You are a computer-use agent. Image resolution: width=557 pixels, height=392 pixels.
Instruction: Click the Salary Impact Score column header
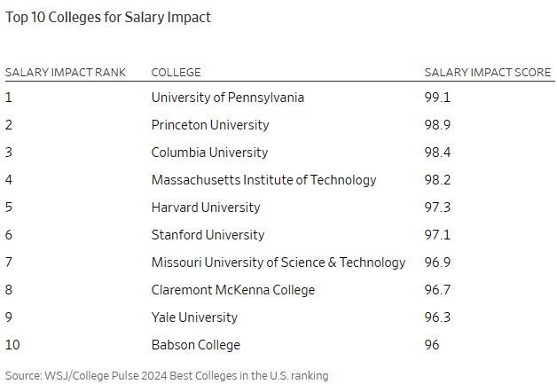pyautogui.click(x=488, y=73)
